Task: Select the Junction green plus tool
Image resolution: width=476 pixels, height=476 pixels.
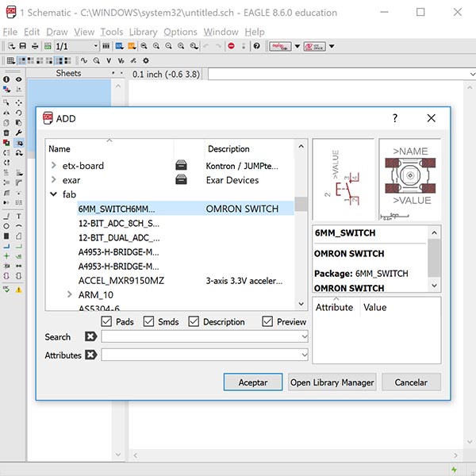Action: (6, 256)
